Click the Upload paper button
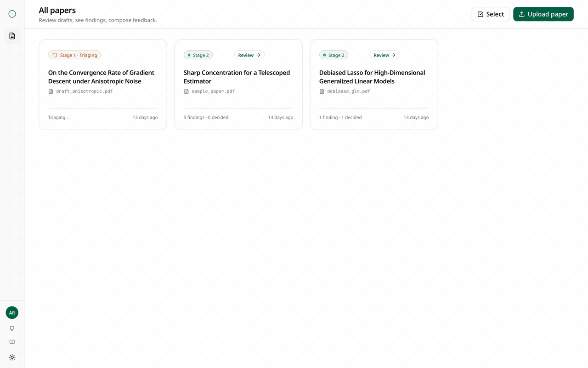This screenshot has height=368, width=588. point(543,14)
